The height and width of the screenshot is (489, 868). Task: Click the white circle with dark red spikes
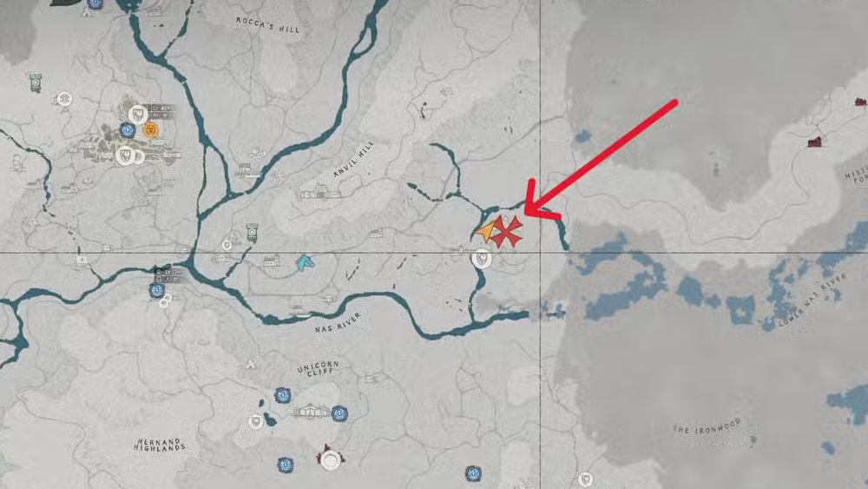click(331, 459)
